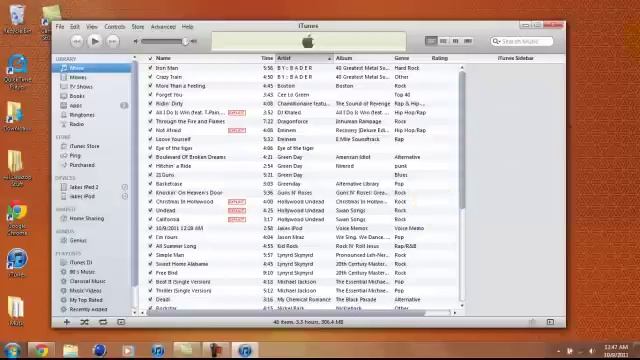640x360 pixels.
Task: Open the Store menu
Action: point(138,27)
